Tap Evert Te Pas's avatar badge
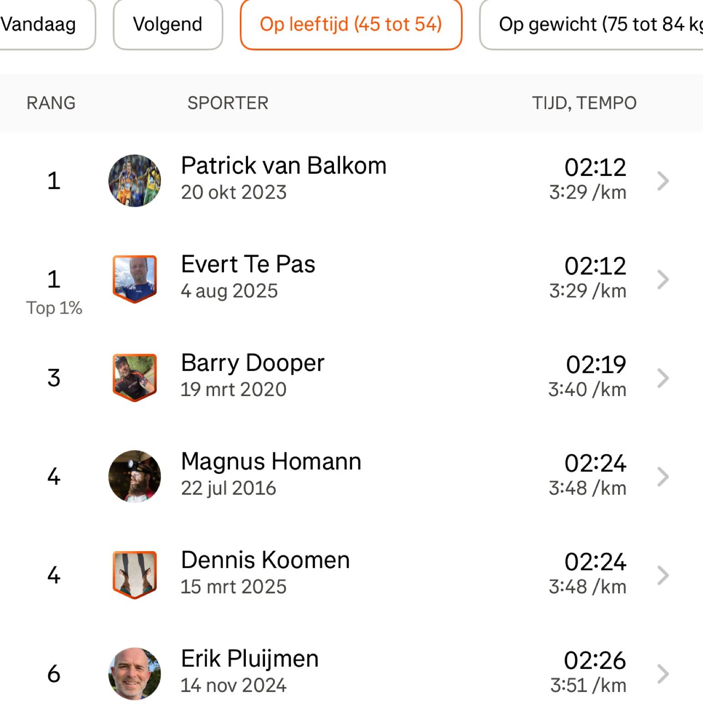703x728 pixels. tap(135, 279)
